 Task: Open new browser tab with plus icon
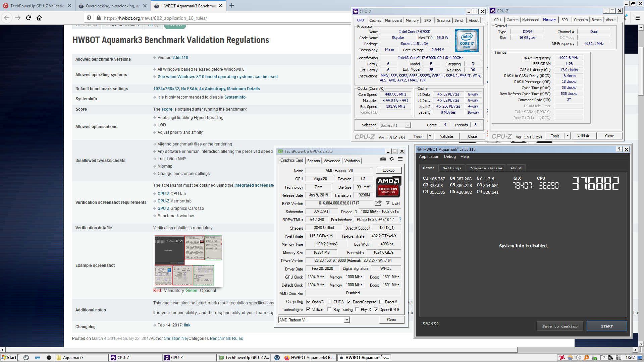point(232,5)
